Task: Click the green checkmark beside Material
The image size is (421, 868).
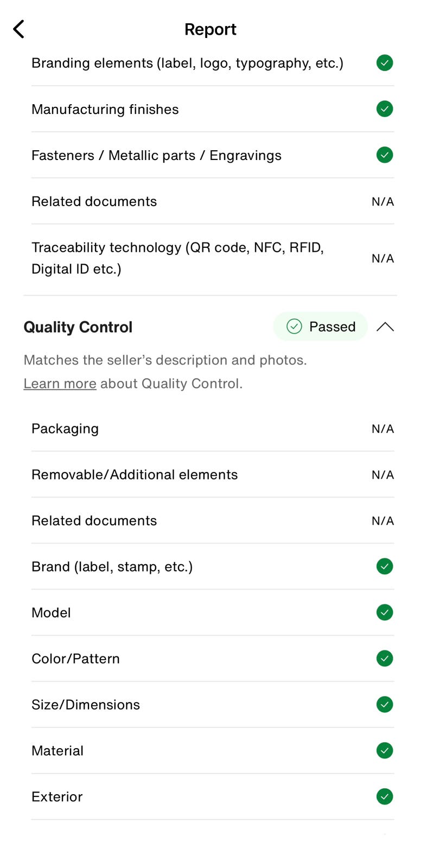Action: [385, 751]
